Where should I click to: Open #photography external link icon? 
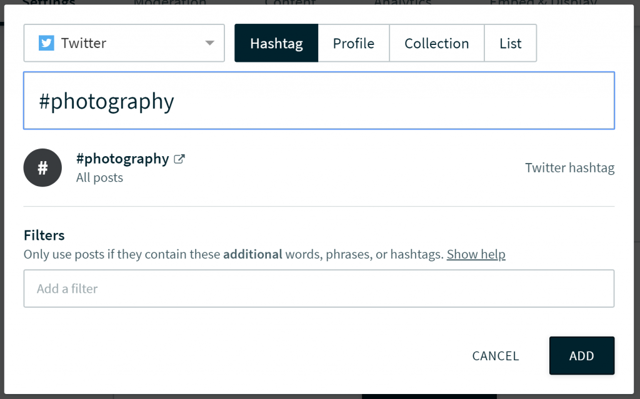tap(179, 159)
